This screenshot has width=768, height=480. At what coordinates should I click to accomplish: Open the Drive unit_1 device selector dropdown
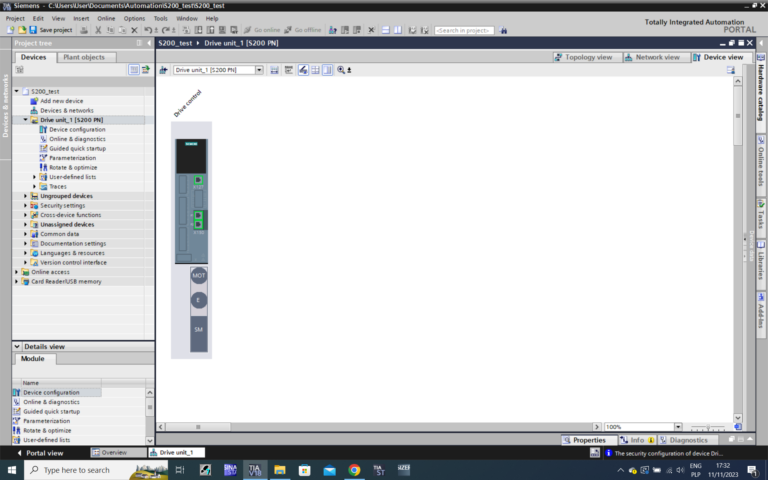click(x=259, y=70)
